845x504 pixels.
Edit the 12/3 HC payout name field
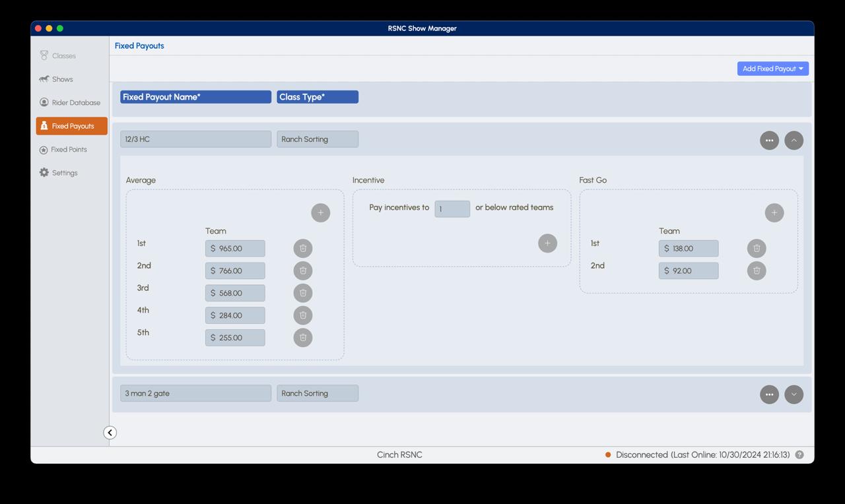tap(195, 139)
